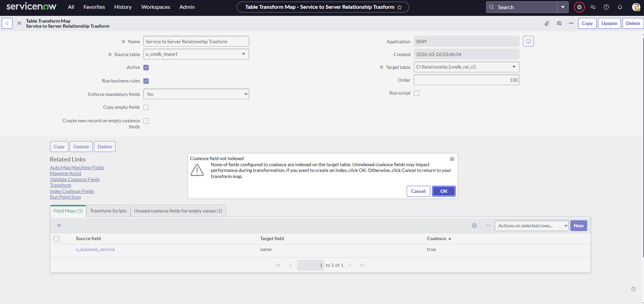Click Cancel in the coalesce dialog
Screen dimensions: 644x304
click(x=418, y=191)
